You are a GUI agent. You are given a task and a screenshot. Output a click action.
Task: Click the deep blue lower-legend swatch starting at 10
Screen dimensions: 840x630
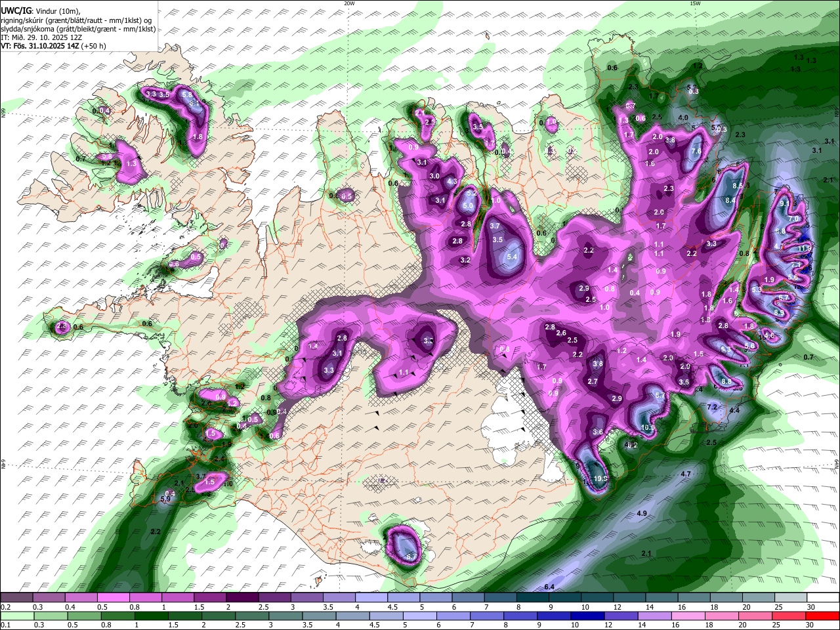point(588,616)
